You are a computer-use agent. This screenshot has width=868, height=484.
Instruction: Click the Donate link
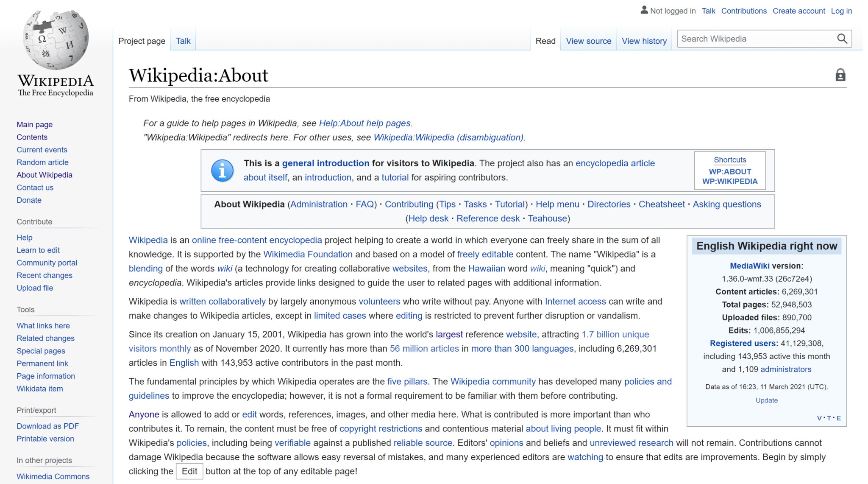point(29,200)
